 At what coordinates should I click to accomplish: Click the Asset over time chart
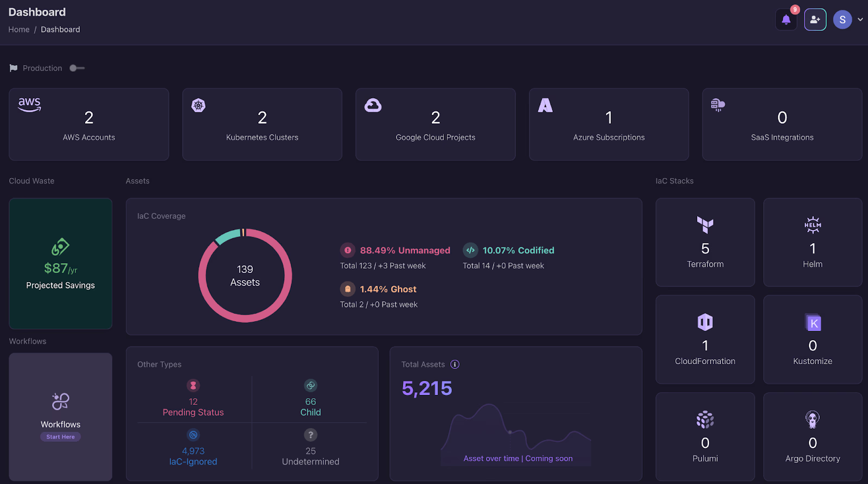[x=516, y=434]
